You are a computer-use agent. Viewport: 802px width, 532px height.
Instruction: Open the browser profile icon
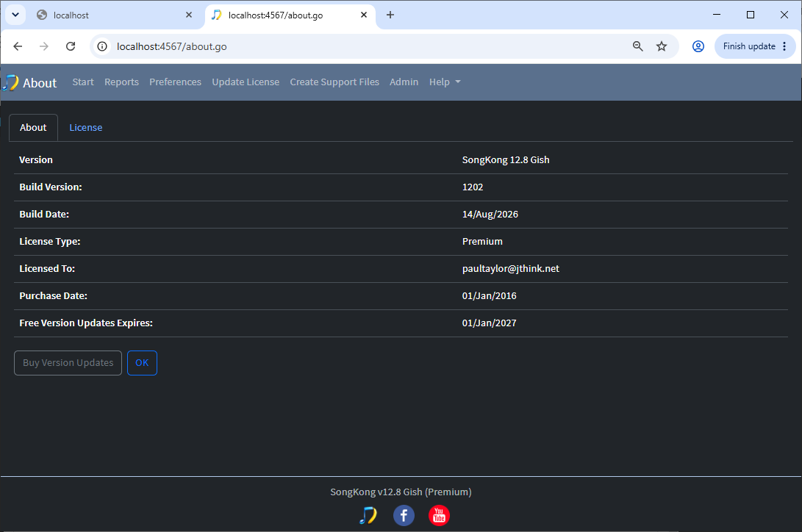coord(698,46)
